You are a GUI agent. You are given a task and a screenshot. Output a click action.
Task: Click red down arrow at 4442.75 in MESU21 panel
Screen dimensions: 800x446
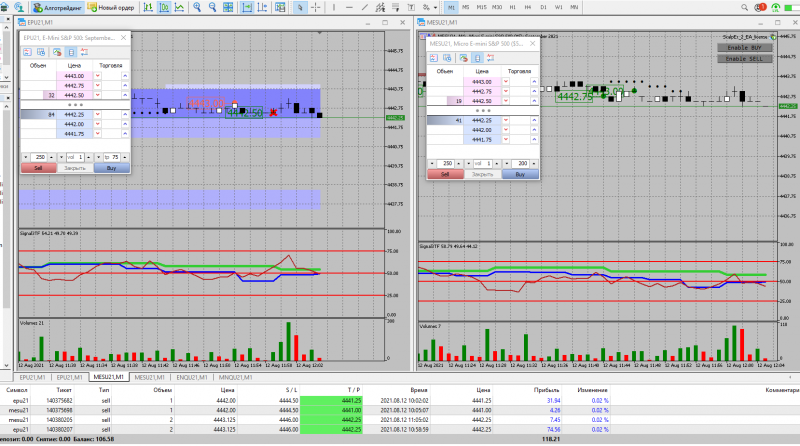pos(506,91)
